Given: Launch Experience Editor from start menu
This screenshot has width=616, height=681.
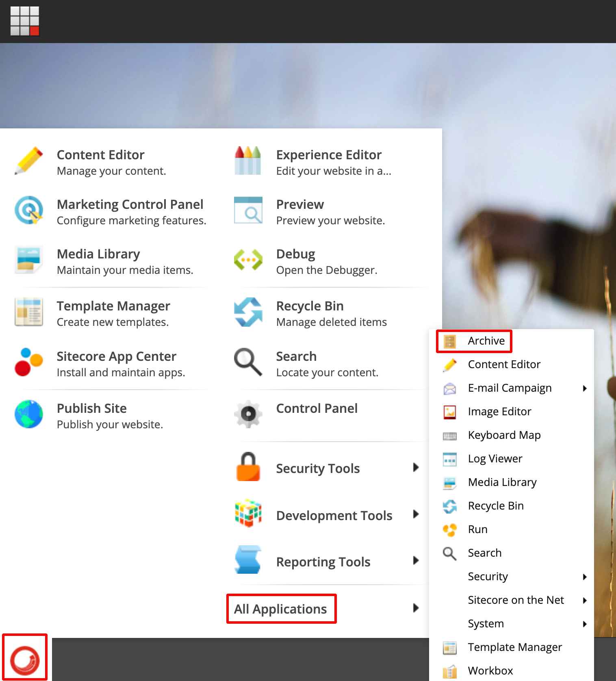Looking at the screenshot, I should tap(329, 155).
